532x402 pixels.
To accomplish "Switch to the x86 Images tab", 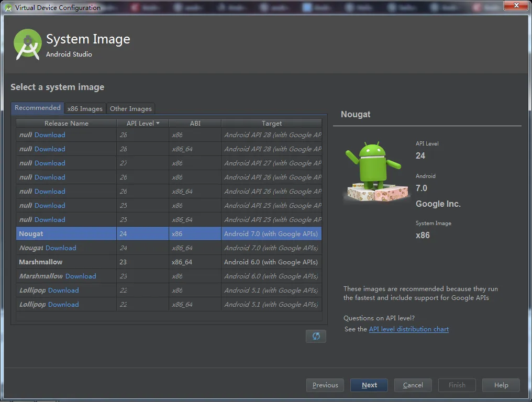I will [85, 108].
